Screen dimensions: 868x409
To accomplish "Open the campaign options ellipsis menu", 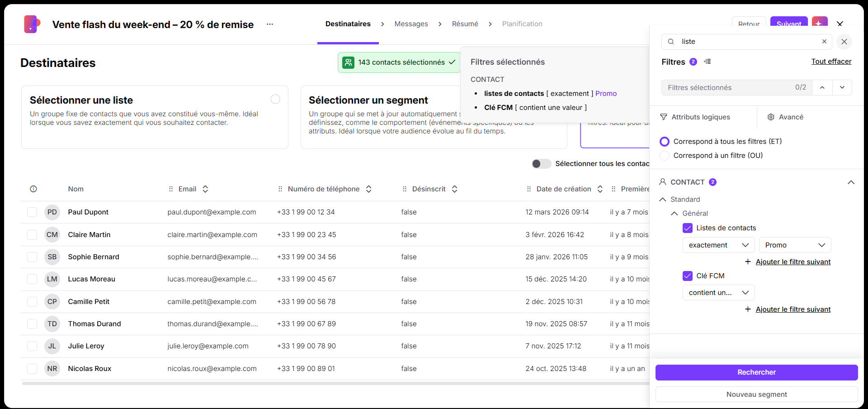I will click(x=270, y=24).
